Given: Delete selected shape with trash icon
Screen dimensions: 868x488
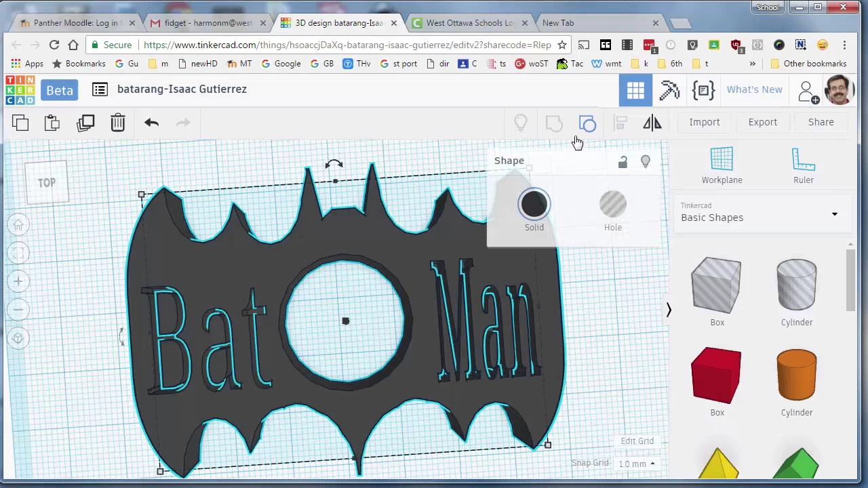Looking at the screenshot, I should coord(118,123).
